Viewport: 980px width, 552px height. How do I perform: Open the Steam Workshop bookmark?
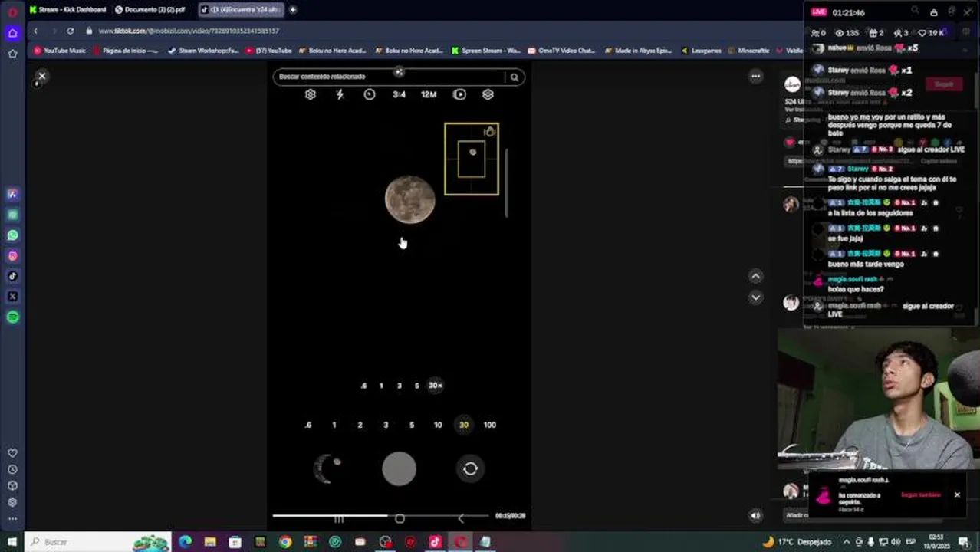(x=203, y=51)
